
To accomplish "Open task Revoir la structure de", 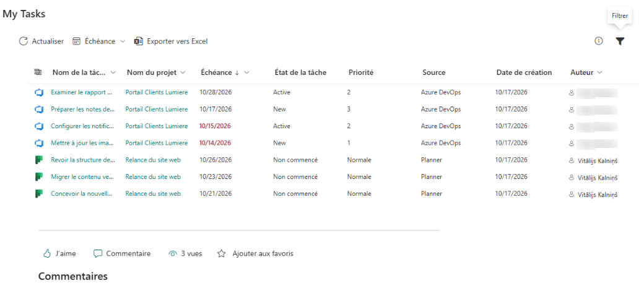I will [82, 160].
